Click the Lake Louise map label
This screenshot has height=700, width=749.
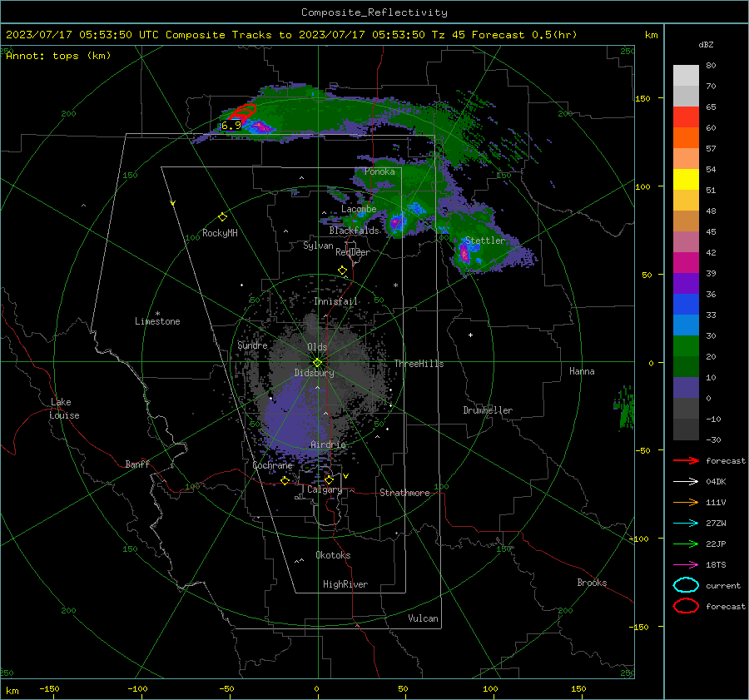pos(64,409)
